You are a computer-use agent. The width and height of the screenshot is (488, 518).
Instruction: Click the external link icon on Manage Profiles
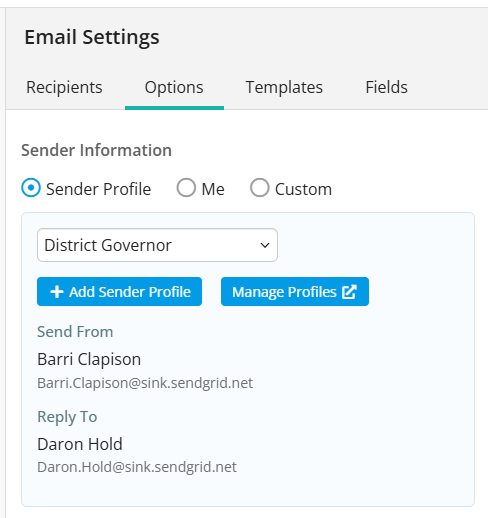349,292
